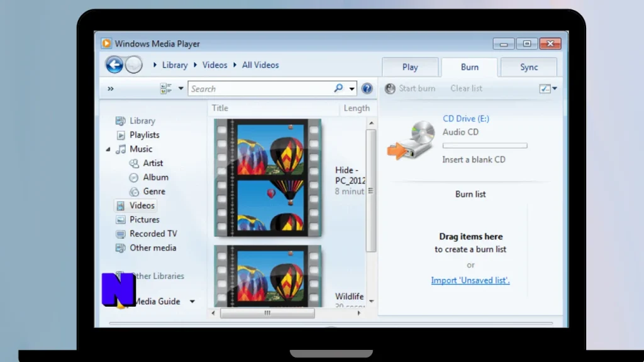Expand the Videos breadcrumb arrow
This screenshot has width=644, height=362.
[195, 65]
